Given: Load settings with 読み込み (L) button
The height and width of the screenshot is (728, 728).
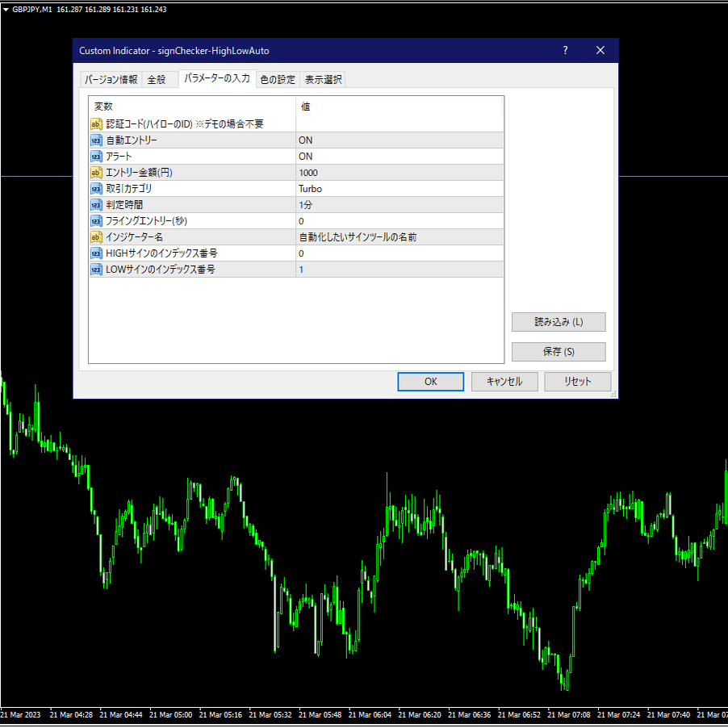Looking at the screenshot, I should [559, 322].
